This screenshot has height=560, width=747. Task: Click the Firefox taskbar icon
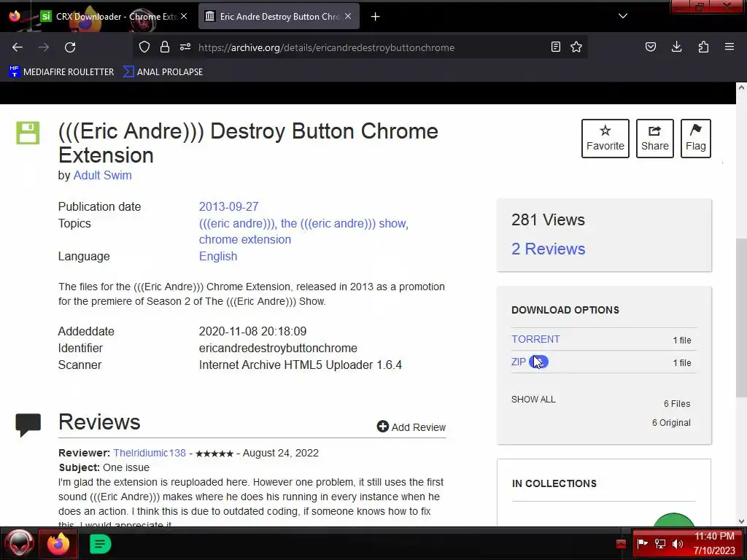click(58, 544)
